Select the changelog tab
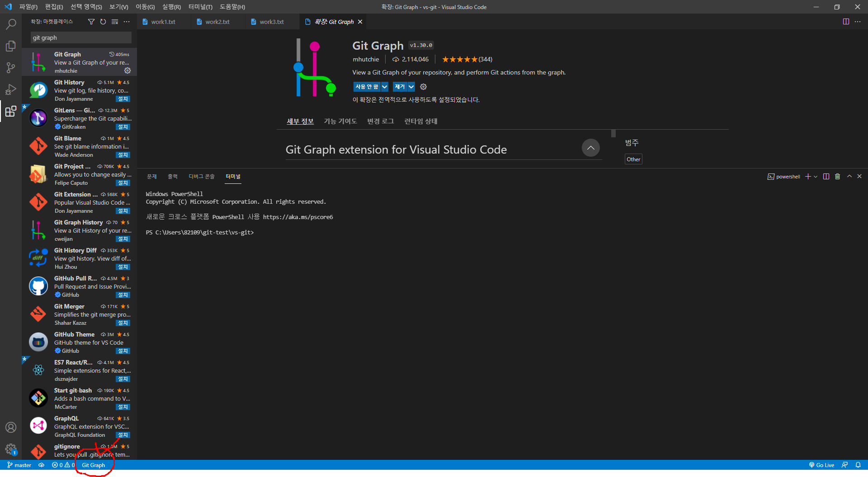Screen dimensions: 868x477 [x=380, y=121]
